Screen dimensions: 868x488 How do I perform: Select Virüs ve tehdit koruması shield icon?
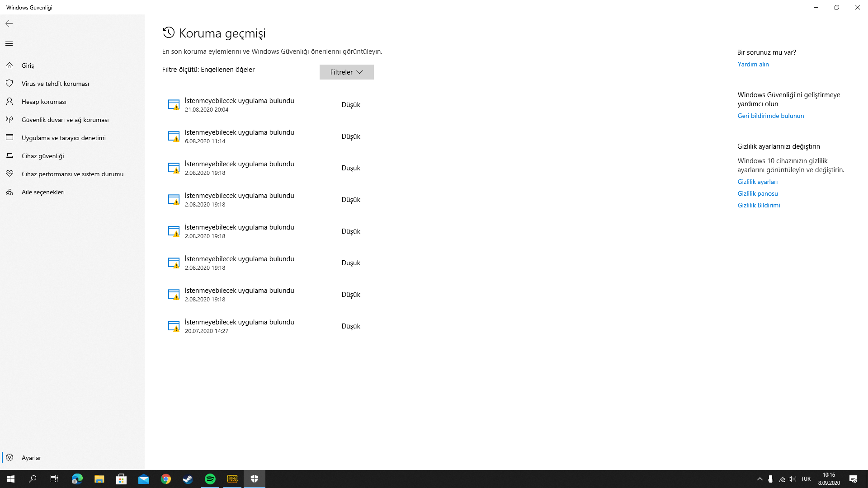coord(9,84)
